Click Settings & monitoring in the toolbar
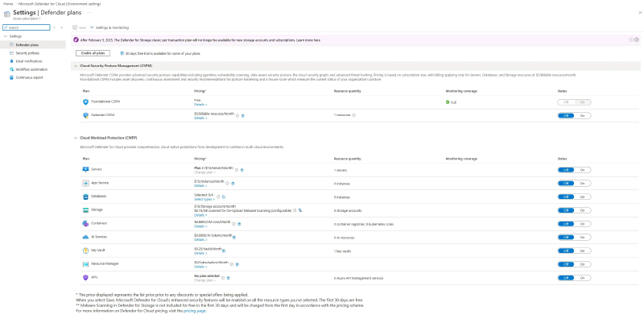 [x=109, y=27]
